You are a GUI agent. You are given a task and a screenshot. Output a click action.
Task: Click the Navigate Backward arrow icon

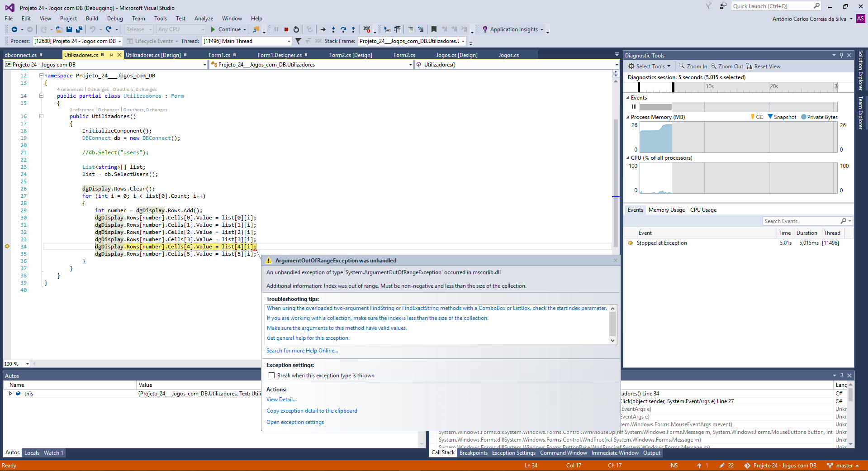coord(14,29)
